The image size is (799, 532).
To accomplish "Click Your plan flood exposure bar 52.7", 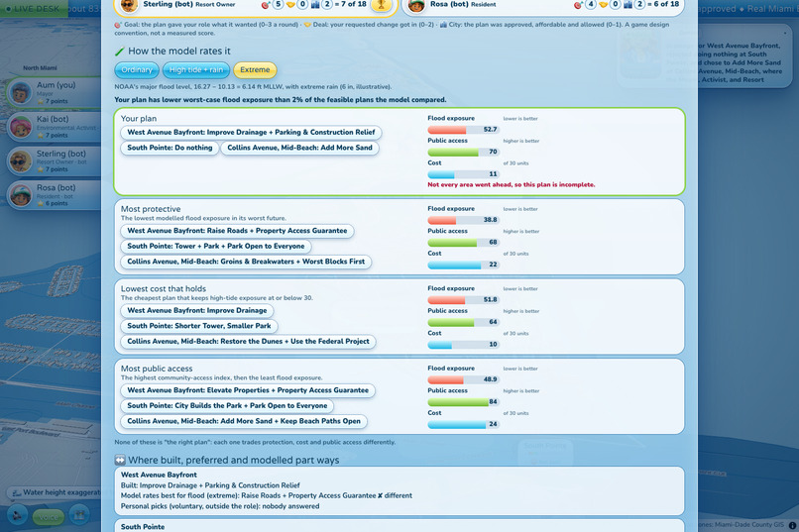I will tap(463, 130).
